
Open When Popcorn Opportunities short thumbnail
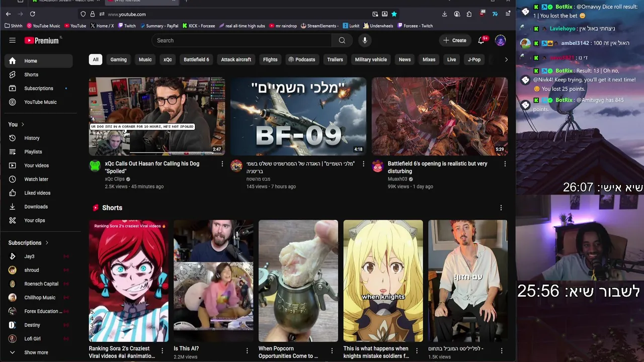pyautogui.click(x=298, y=281)
